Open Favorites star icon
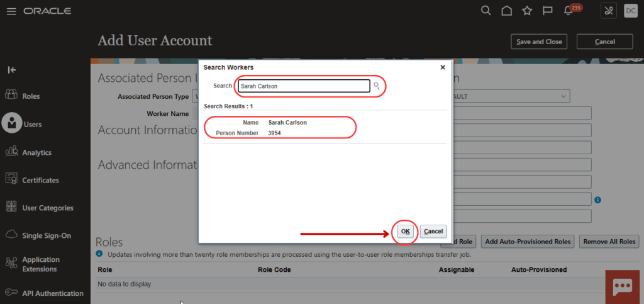Image resolution: width=644 pixels, height=304 pixels. (x=527, y=11)
